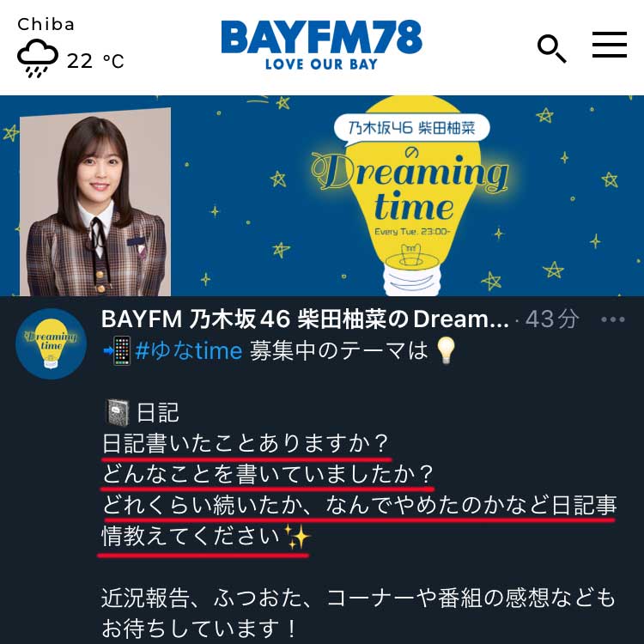Click the lightbulb emoji after テーマは
The width and height of the screenshot is (644, 644).
(446, 350)
